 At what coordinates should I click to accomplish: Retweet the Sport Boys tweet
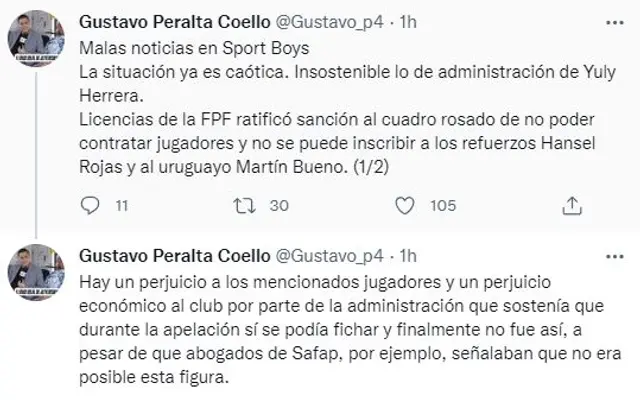(241, 205)
